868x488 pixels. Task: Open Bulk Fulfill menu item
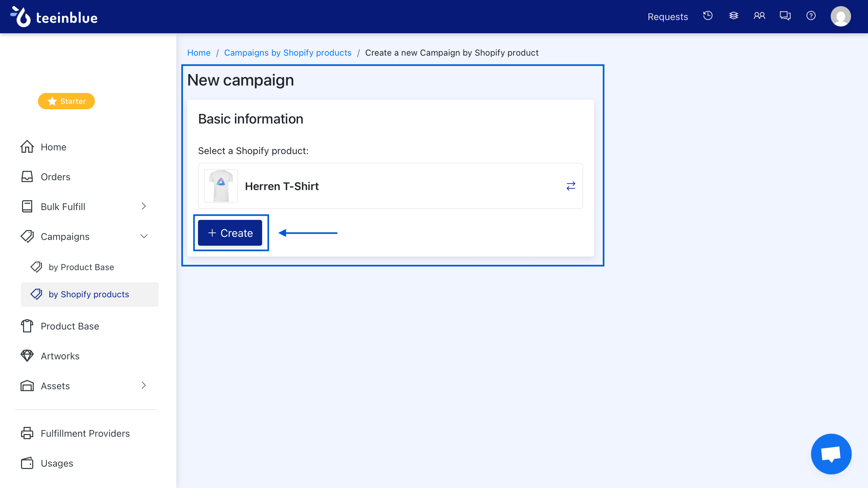click(63, 207)
